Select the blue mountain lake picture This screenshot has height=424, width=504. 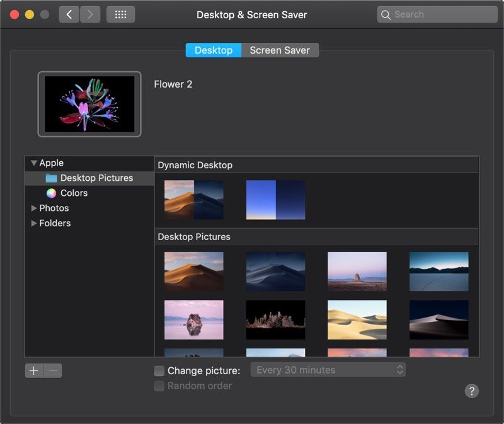438,272
